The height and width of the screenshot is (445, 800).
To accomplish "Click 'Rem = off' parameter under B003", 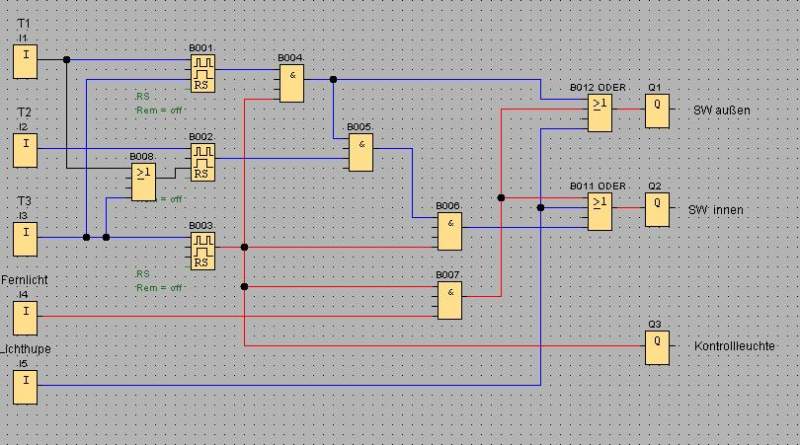I will [159, 287].
